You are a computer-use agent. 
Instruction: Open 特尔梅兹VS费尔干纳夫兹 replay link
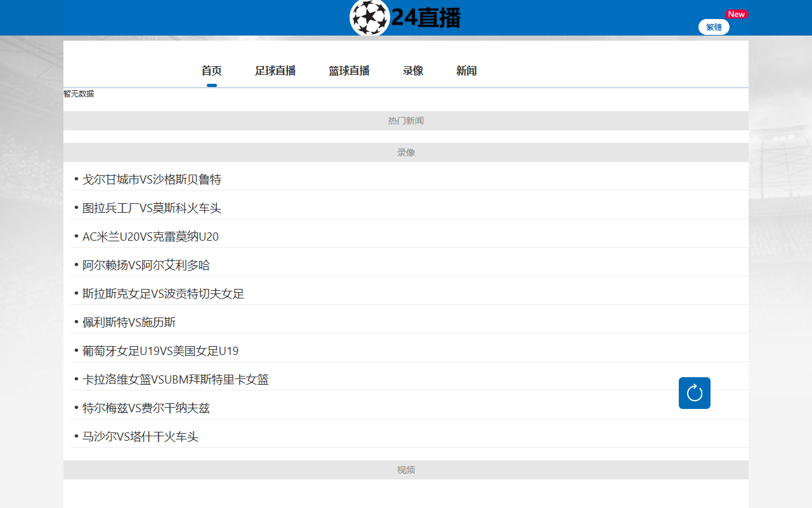pyautogui.click(x=146, y=408)
